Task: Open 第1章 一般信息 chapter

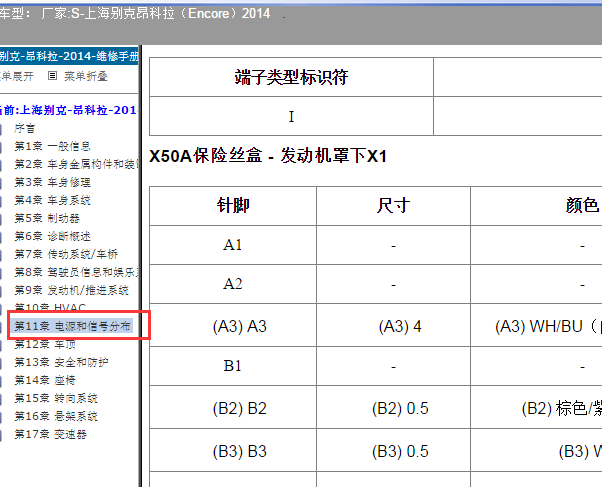Action: pos(52,146)
